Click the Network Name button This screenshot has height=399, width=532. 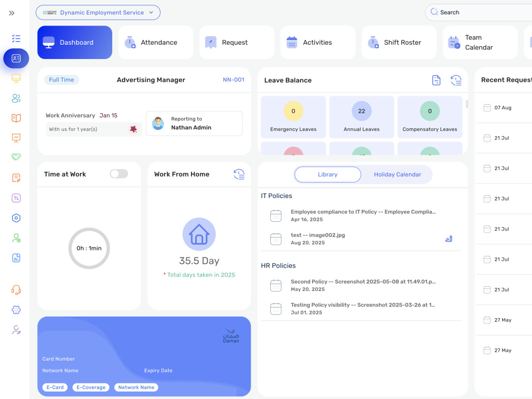pyautogui.click(x=136, y=387)
